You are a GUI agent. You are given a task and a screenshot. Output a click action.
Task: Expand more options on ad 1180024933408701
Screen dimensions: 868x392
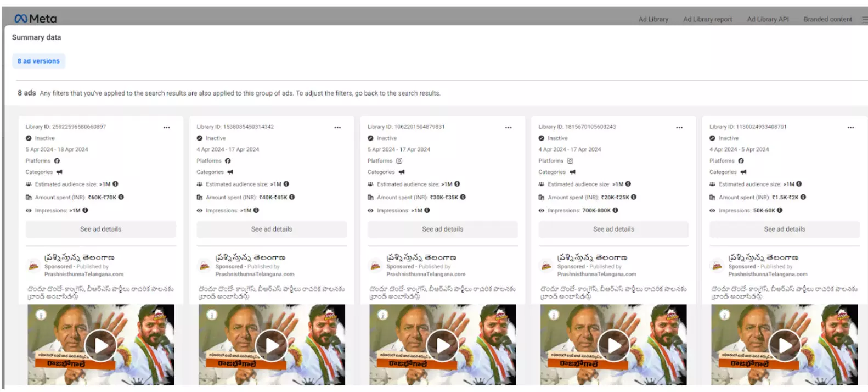pos(850,127)
